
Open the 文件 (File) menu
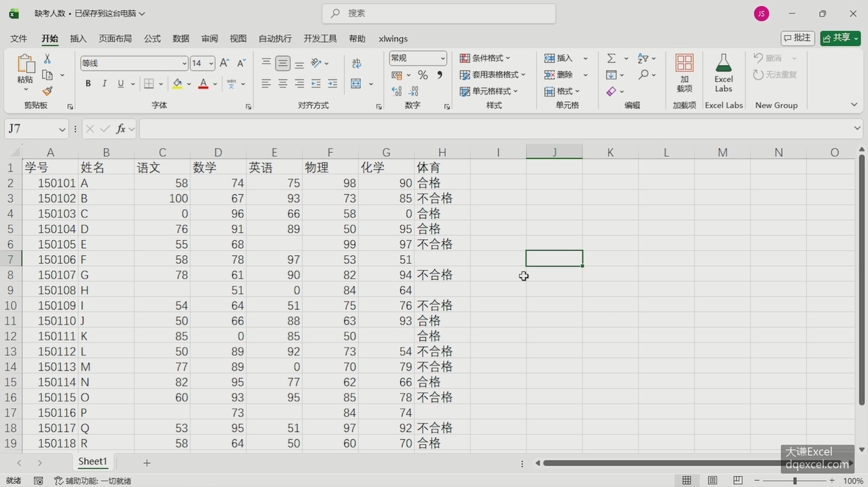tap(19, 39)
